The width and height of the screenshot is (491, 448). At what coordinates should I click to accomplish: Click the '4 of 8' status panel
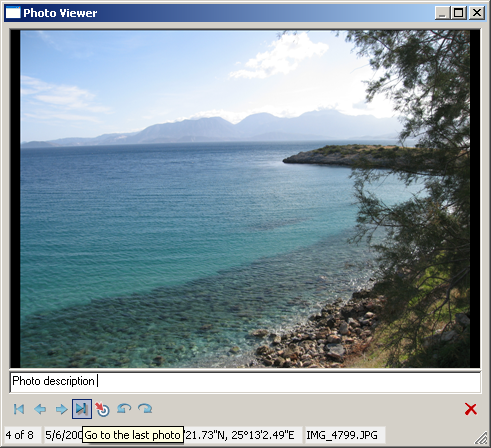[x=23, y=435]
